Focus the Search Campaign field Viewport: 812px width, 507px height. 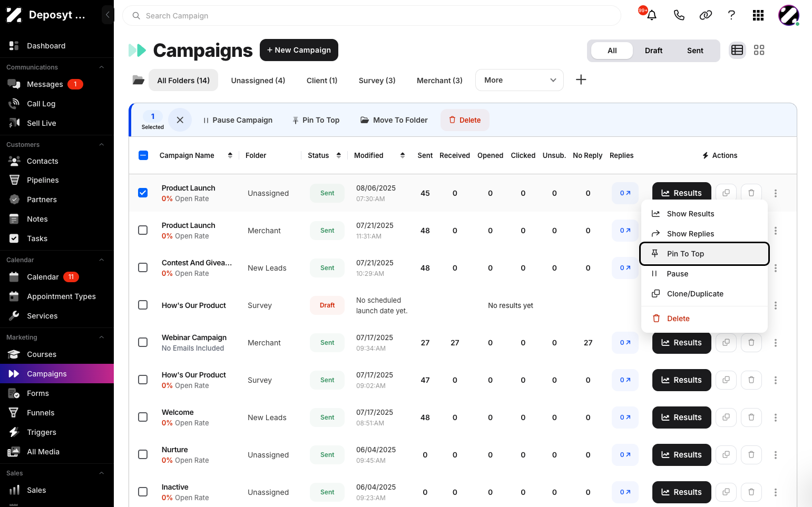[x=372, y=16]
